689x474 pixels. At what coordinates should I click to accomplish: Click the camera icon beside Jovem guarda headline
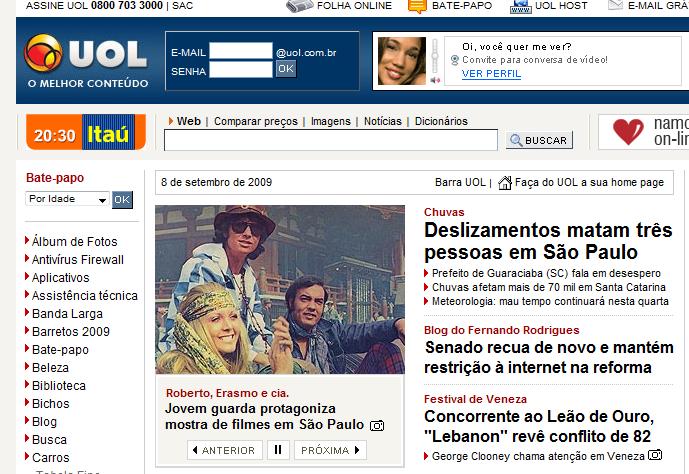pyautogui.click(x=377, y=425)
